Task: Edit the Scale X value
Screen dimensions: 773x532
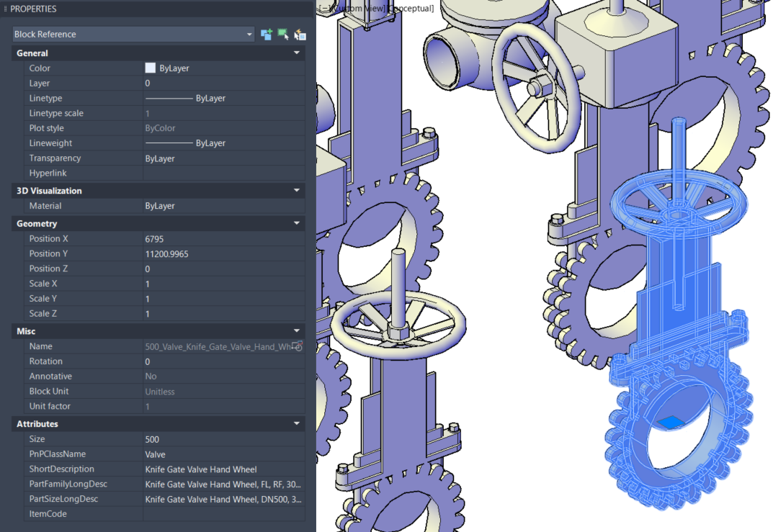Action: (224, 284)
